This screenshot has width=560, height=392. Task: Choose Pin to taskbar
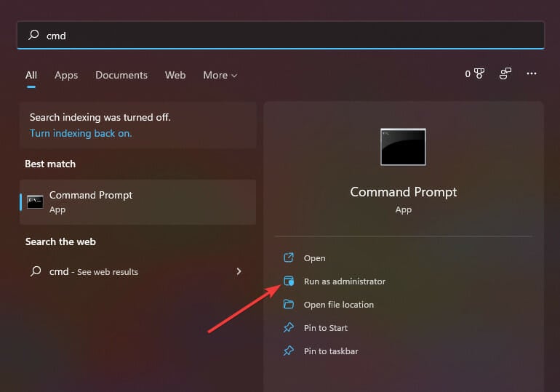click(331, 351)
